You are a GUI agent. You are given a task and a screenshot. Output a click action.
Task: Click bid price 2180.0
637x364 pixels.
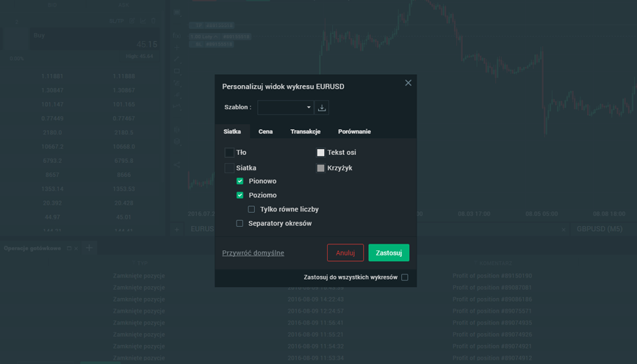tap(52, 133)
